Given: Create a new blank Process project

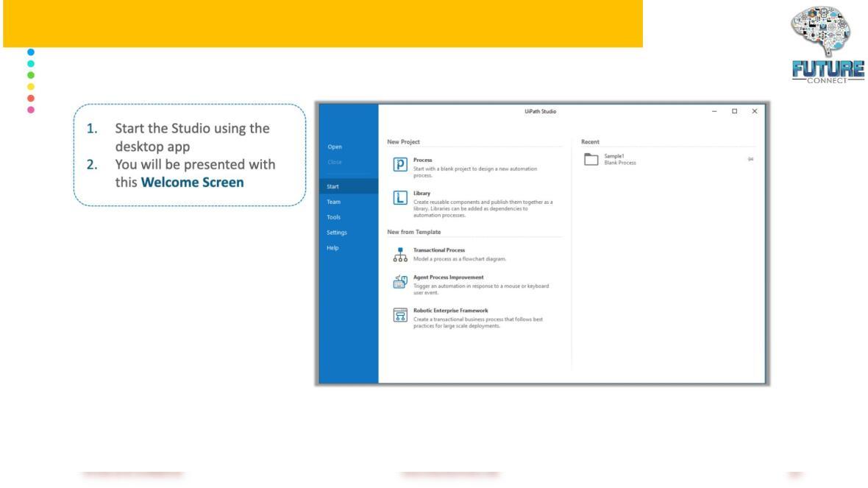Looking at the screenshot, I should [x=474, y=167].
